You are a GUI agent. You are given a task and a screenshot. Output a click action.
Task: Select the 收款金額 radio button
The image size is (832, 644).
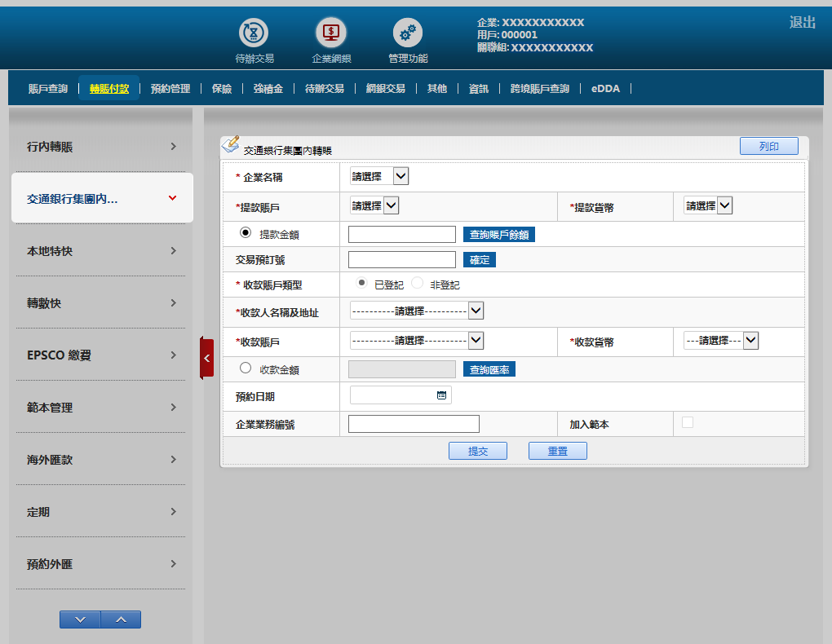[246, 368]
